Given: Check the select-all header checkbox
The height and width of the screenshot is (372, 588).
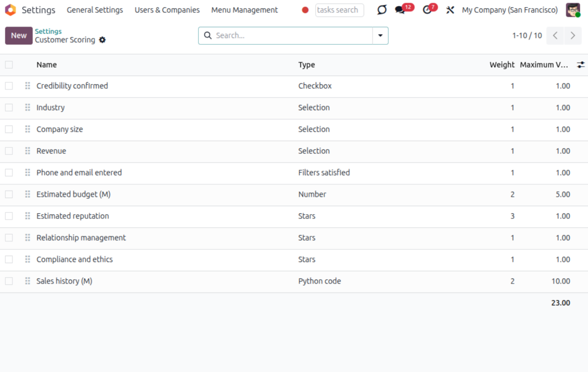Looking at the screenshot, I should pos(9,65).
